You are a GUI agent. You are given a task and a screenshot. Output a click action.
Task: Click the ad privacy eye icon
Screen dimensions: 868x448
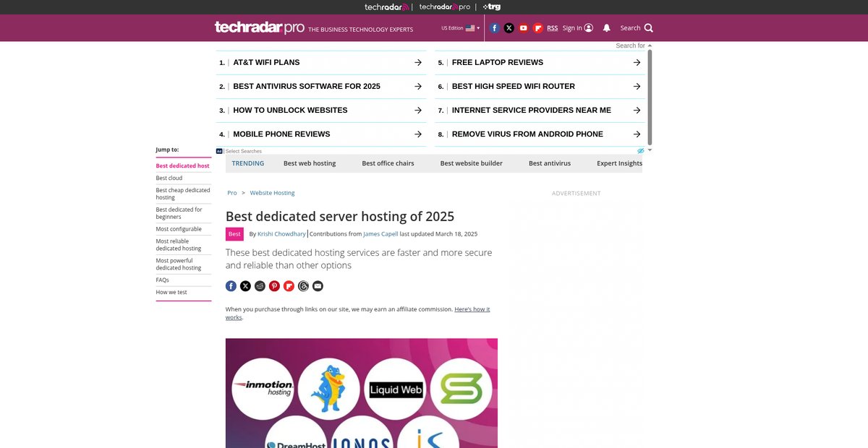coord(640,151)
